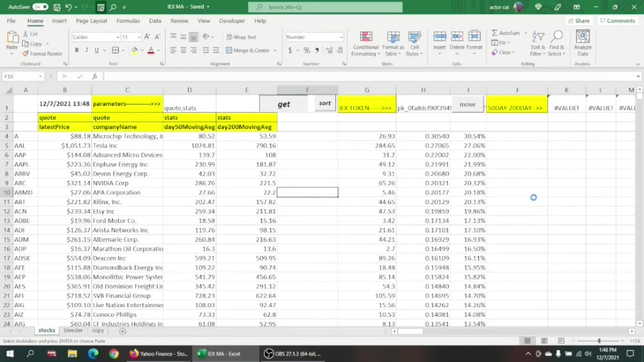Click the Align Left icon
Image resolution: width=644 pixels, height=362 pixels.
click(x=173, y=50)
